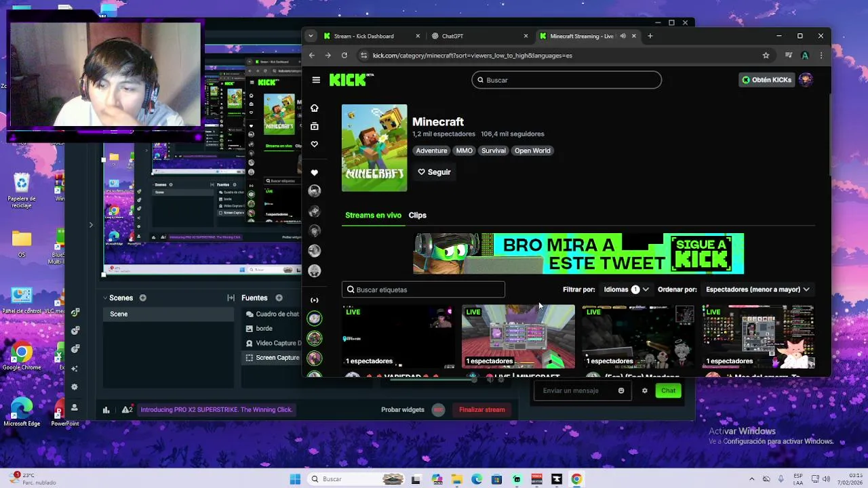Collapse the Fuentes panel arrow
This screenshot has height=488, width=868.
231,298
